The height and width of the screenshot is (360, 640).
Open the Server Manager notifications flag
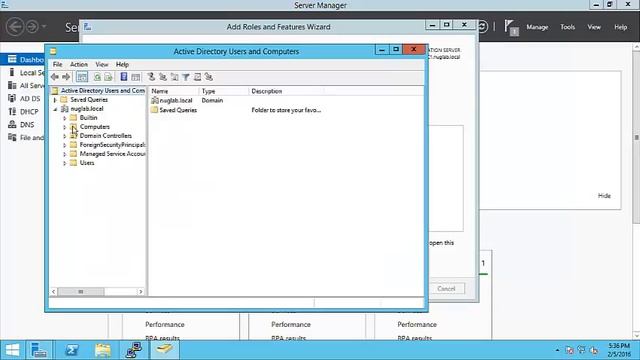coord(511,27)
